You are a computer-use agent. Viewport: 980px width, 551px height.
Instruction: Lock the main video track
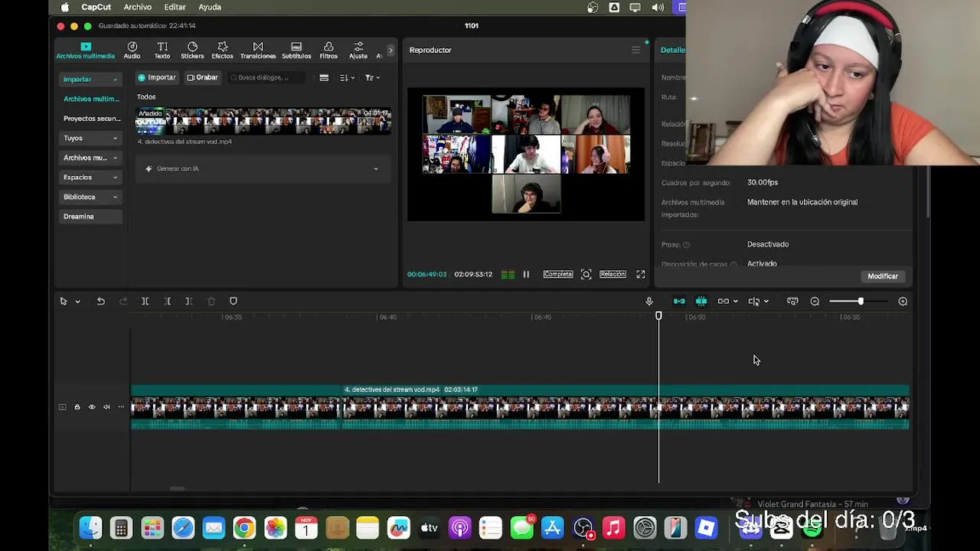click(77, 407)
